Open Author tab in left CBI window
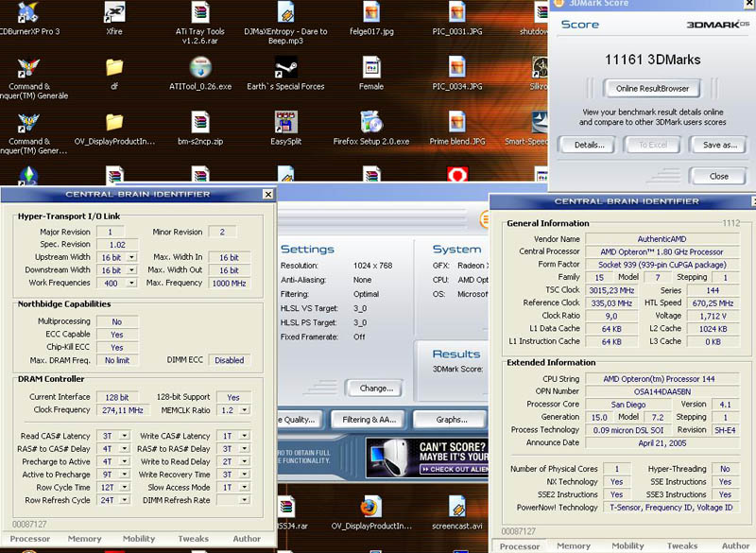Screen dimensions: 756x553 (x=247, y=539)
